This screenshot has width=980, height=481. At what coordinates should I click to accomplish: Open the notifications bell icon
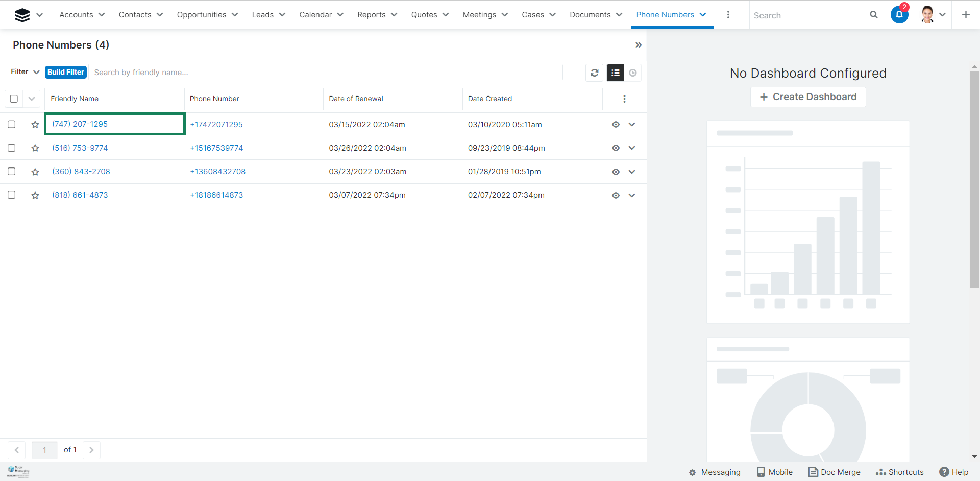click(899, 15)
